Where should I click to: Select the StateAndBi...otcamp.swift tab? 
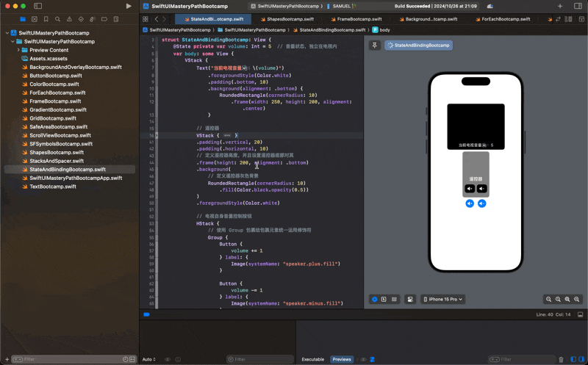click(214, 19)
